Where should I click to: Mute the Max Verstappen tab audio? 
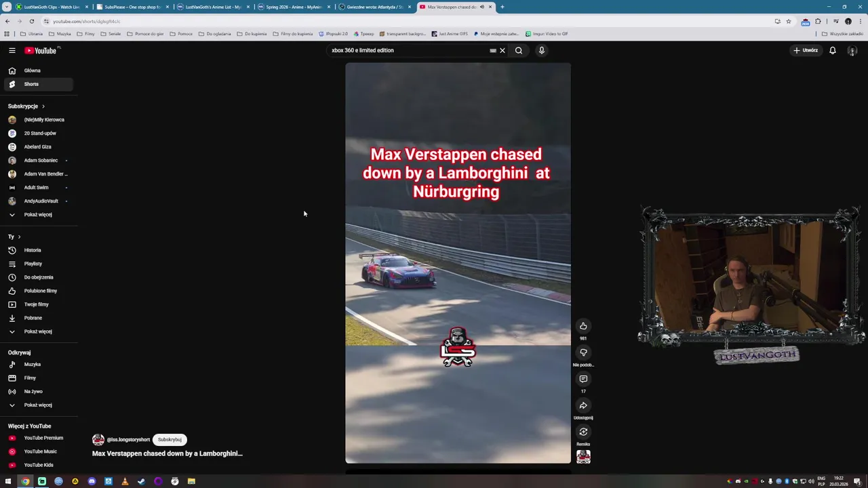(482, 7)
